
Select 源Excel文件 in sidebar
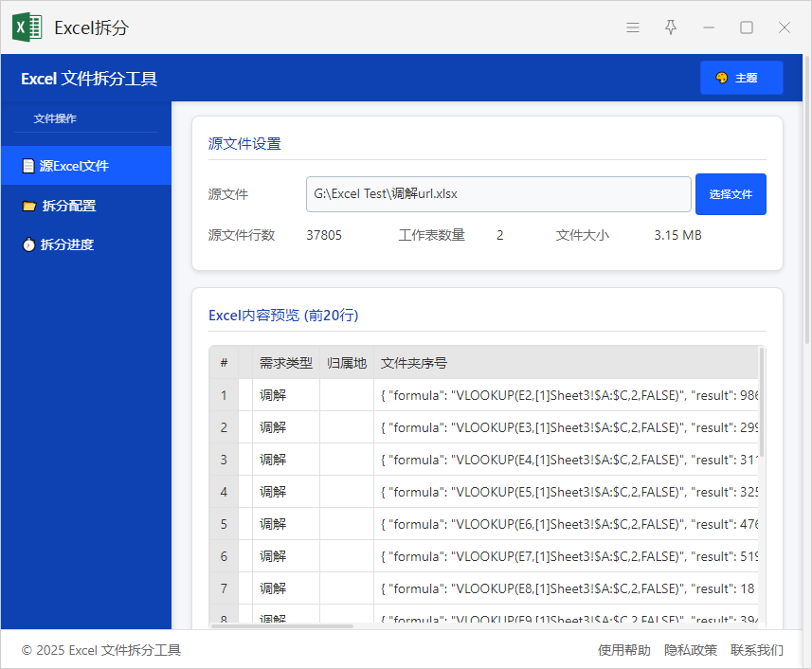tap(86, 166)
